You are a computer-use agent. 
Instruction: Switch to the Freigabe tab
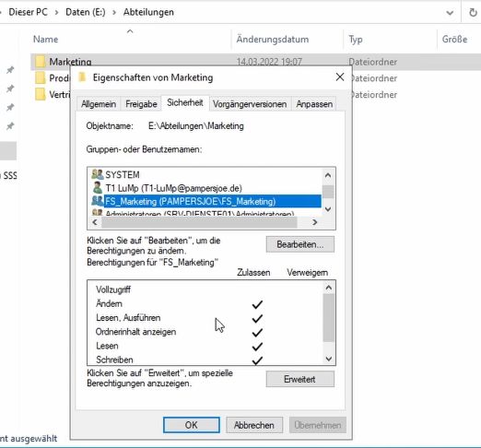pos(141,104)
